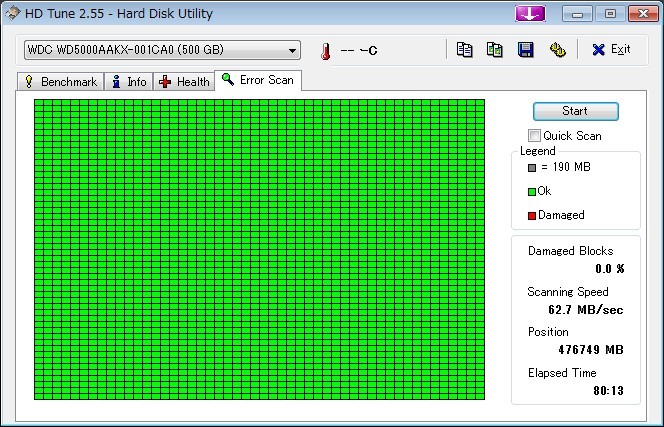Open the Info tab
The image size is (664, 427).
click(x=129, y=81)
